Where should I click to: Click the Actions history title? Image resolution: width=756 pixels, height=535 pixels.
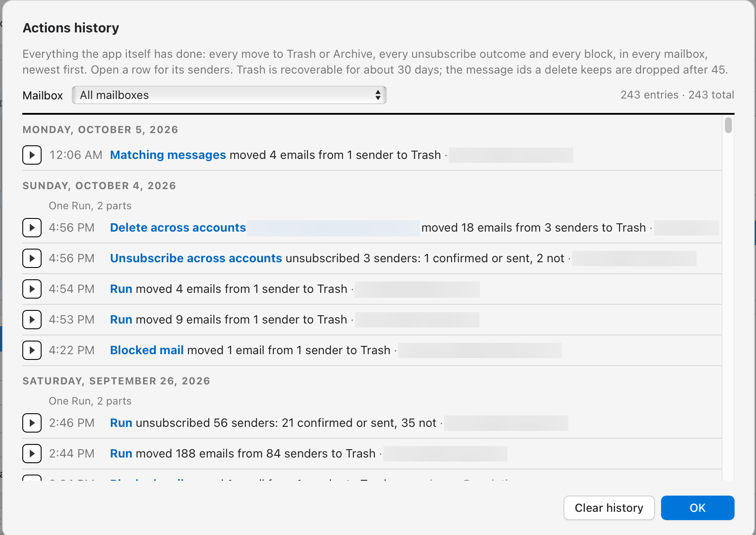click(x=71, y=28)
